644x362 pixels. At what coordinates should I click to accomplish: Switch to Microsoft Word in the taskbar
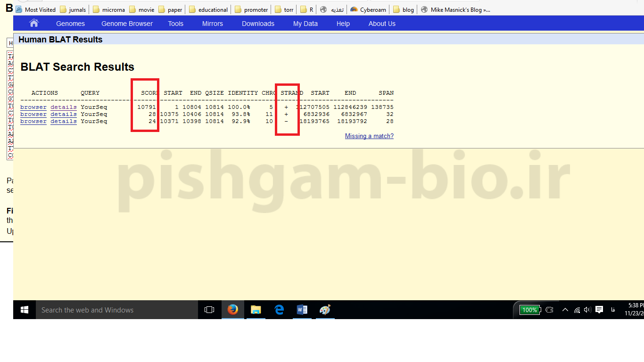click(302, 310)
